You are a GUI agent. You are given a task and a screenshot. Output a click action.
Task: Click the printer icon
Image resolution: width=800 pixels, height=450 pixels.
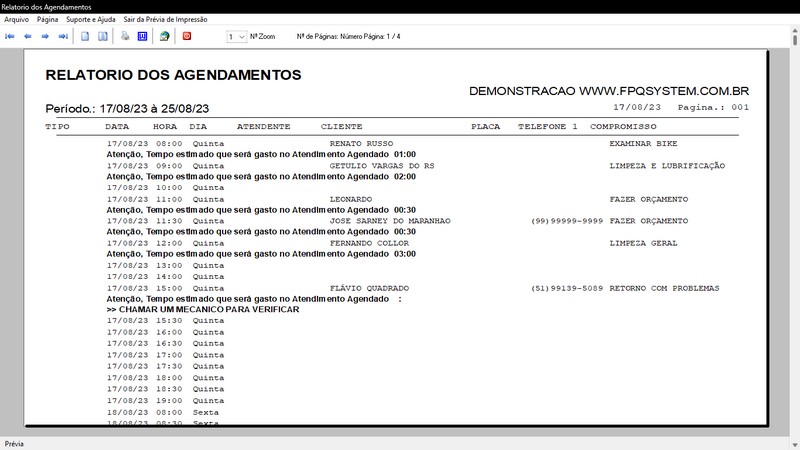[x=125, y=36]
